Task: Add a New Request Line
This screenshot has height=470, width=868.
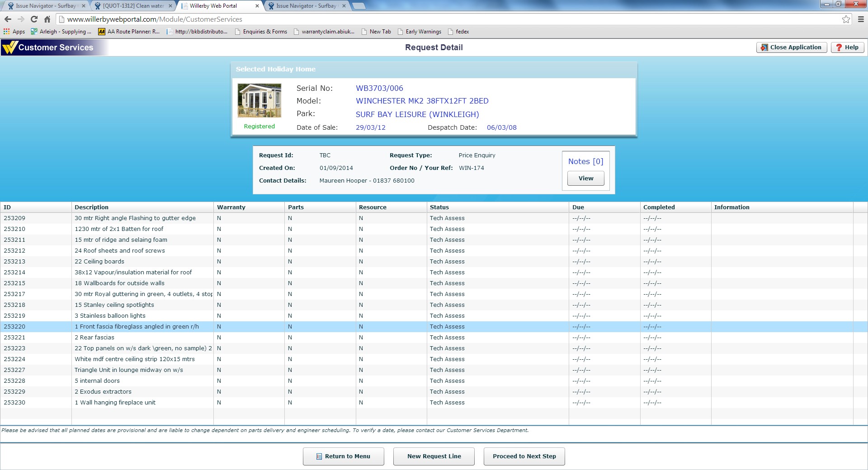Action: coord(434,456)
